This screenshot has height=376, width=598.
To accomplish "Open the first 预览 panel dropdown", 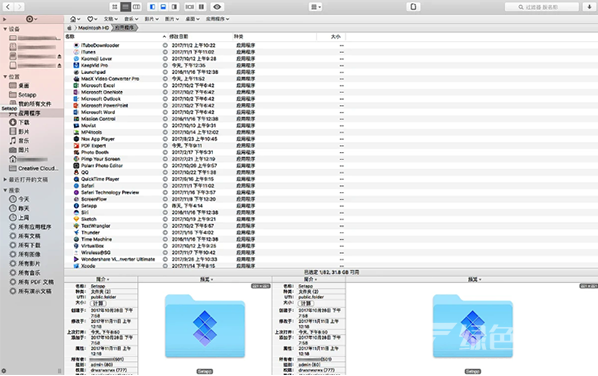I will point(206,279).
